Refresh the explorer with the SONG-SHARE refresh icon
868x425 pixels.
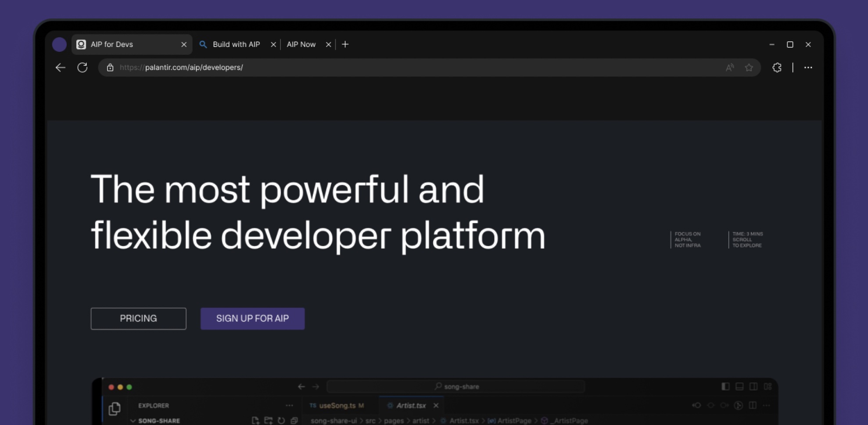(x=281, y=421)
